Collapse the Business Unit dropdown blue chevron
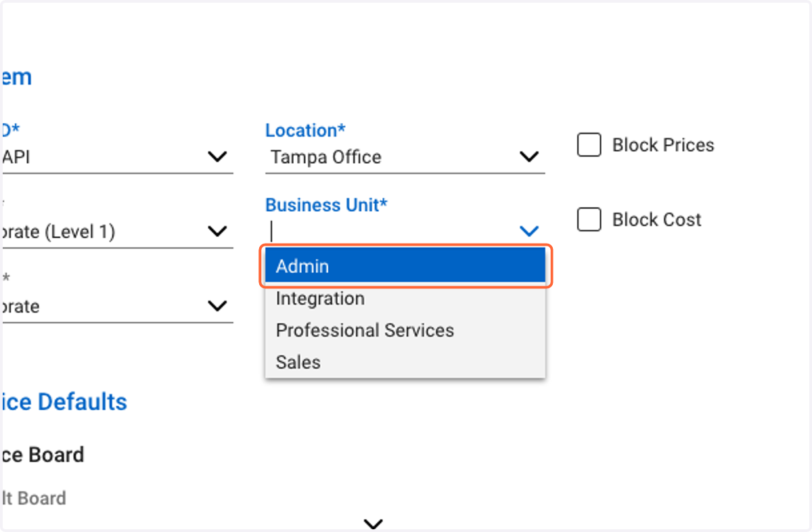 tap(528, 231)
